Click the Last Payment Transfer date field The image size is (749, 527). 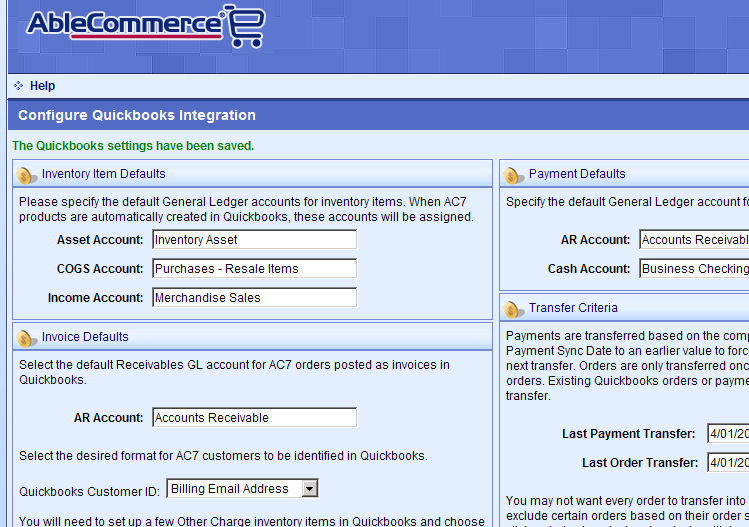point(728,433)
